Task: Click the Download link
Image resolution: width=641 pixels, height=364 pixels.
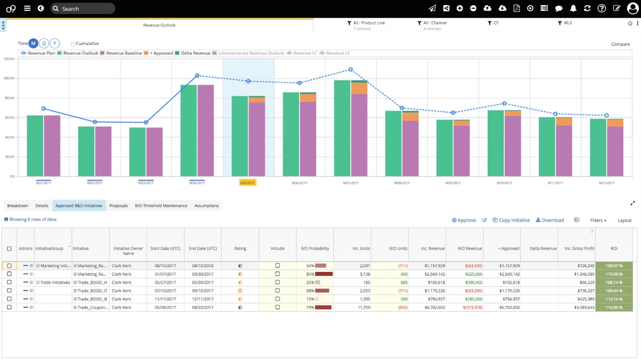Action: (x=550, y=220)
